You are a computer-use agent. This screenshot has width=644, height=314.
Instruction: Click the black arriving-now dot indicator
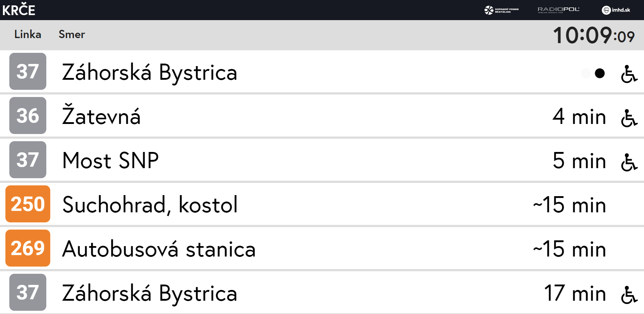(x=599, y=73)
